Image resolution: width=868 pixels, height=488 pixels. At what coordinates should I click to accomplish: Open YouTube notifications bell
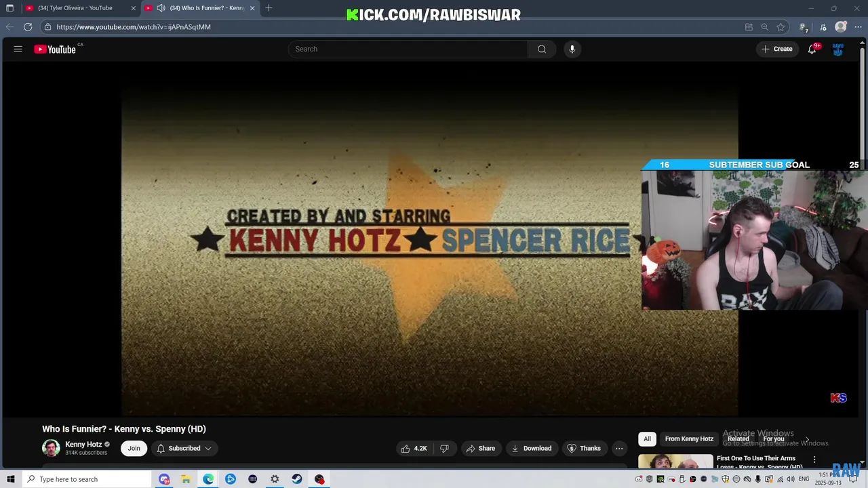click(812, 49)
